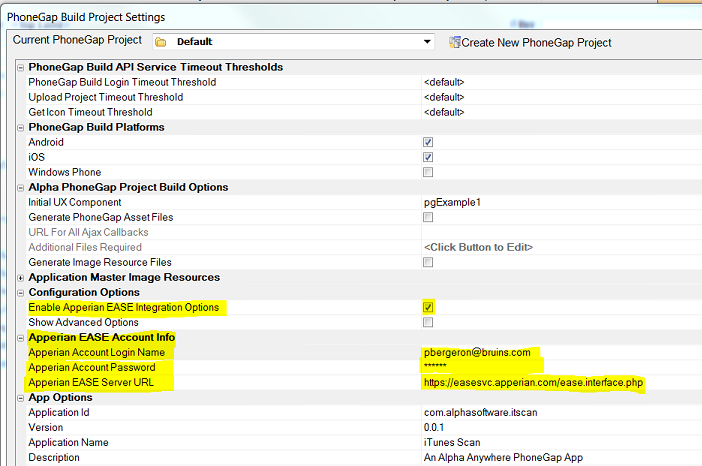Click the folder icon beside Default project
This screenshot has width=702, height=466.
(x=160, y=42)
